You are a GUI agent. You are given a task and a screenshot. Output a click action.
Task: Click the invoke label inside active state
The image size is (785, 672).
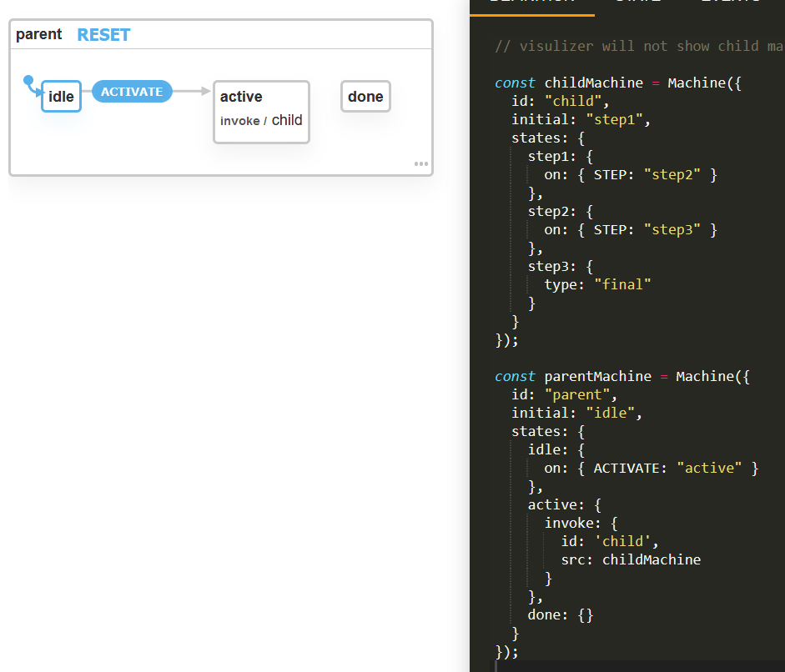(239, 120)
